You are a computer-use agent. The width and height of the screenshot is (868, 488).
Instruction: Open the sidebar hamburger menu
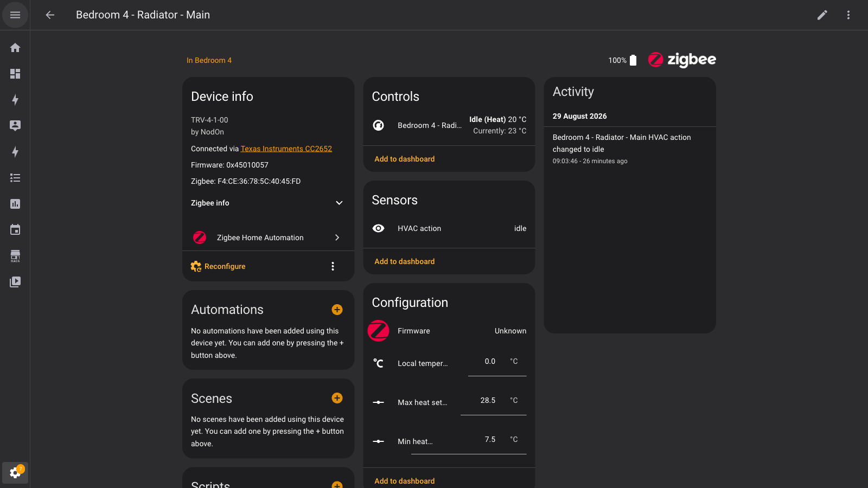coord(15,15)
